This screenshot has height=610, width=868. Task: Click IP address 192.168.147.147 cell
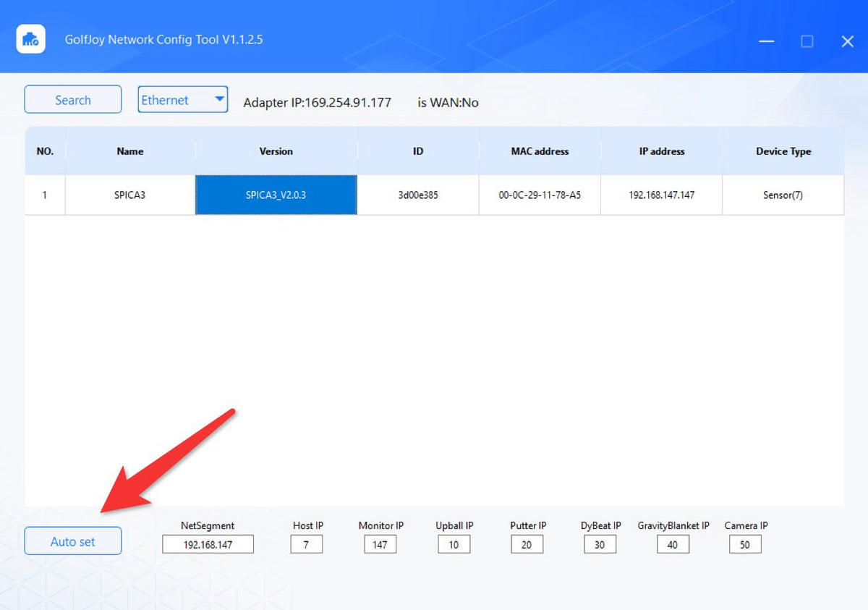661,195
